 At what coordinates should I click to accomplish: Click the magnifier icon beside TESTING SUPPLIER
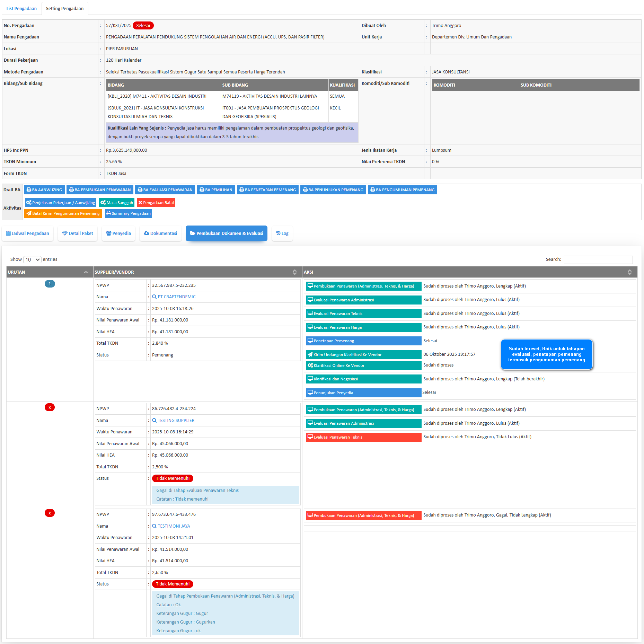pos(154,421)
